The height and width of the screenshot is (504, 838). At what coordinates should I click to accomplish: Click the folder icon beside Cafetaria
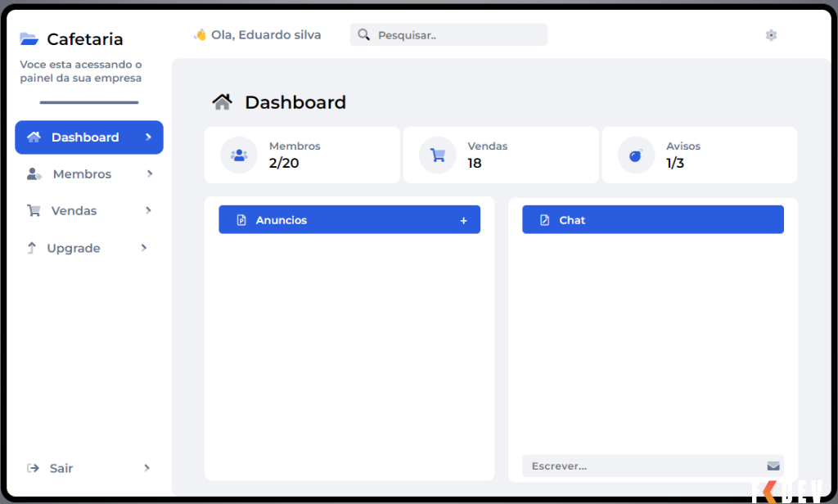[30, 38]
